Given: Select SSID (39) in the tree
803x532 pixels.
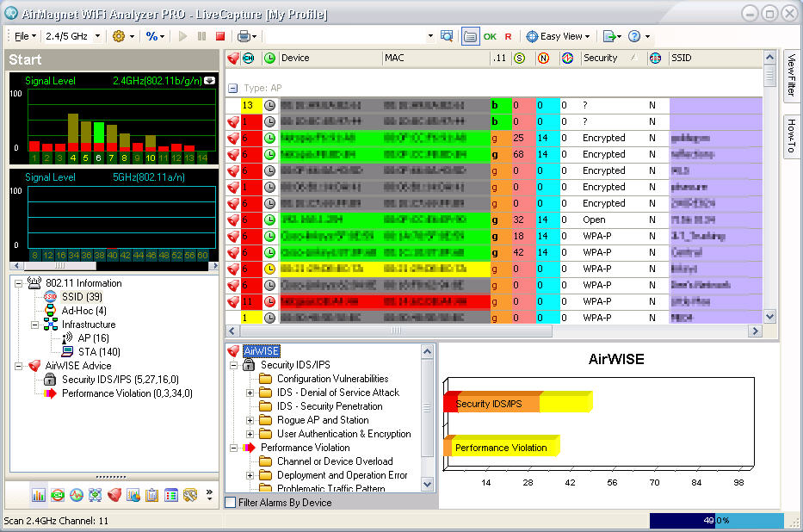Looking at the screenshot, I should pos(82,297).
